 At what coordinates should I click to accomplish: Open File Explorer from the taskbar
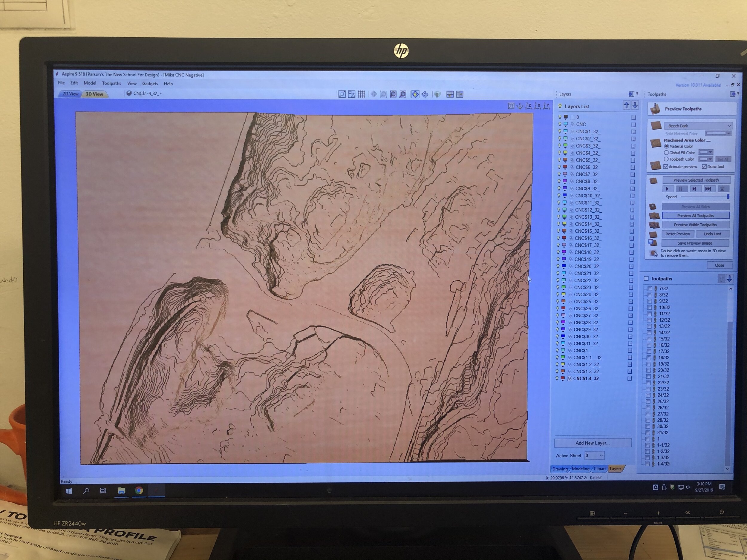coord(121,491)
